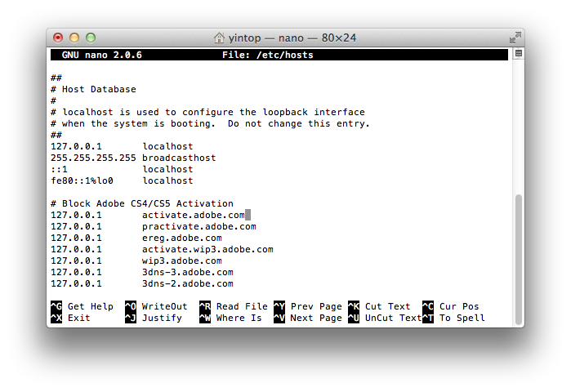Click the '^C Cur Pos' shortcut
The width and height of the screenshot is (571, 392).
tap(450, 306)
